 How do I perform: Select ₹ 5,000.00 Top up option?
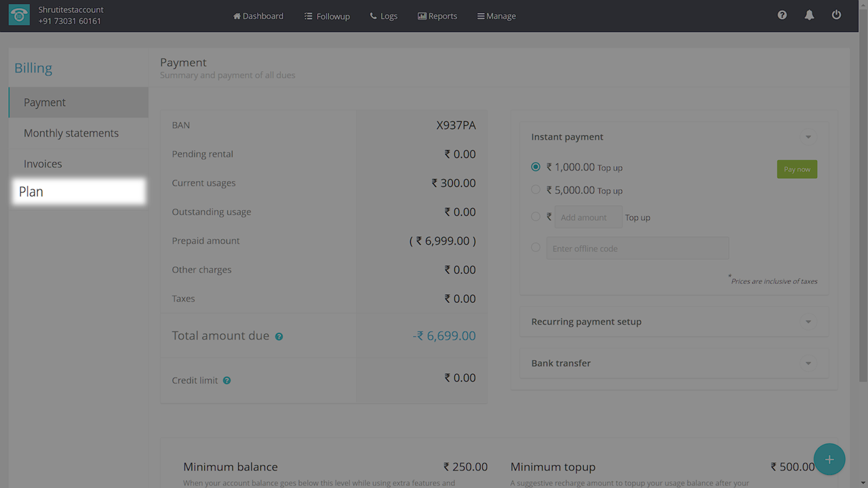[536, 190]
